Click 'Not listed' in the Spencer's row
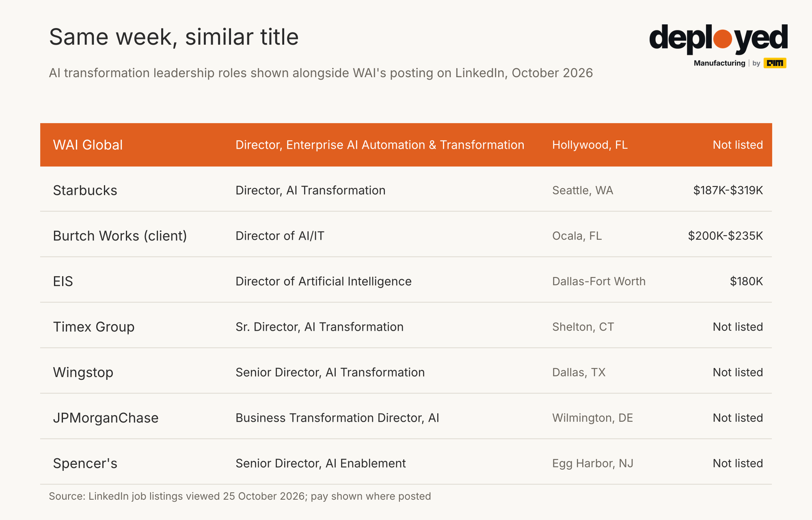 tap(738, 464)
